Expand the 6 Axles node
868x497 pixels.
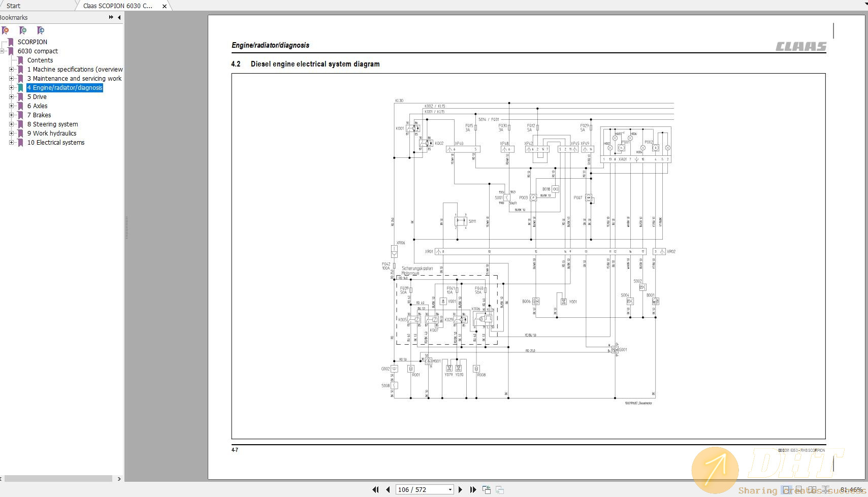[12, 106]
